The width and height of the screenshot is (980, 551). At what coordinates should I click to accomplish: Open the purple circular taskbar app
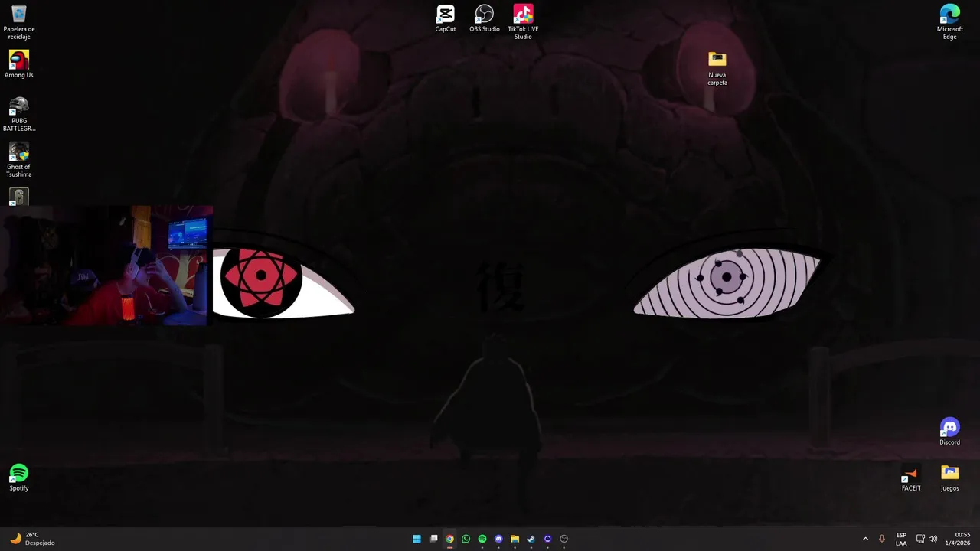pyautogui.click(x=547, y=539)
